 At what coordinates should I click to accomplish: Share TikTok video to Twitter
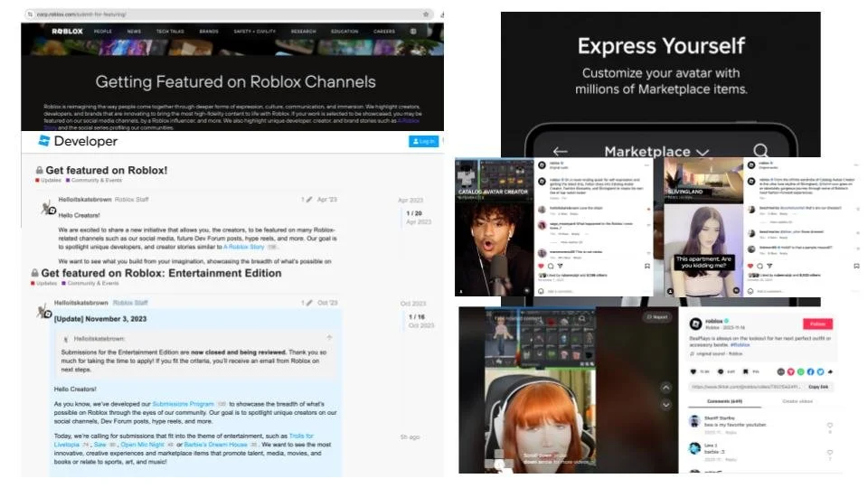click(820, 371)
